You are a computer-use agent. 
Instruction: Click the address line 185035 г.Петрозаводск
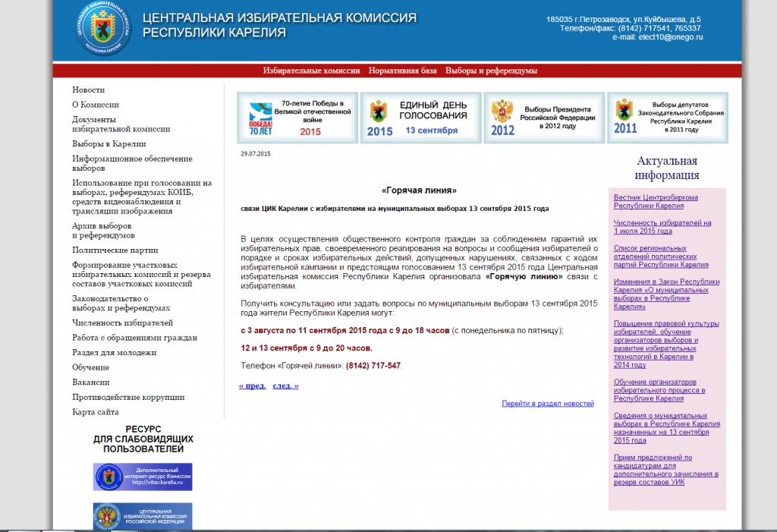pos(624,19)
